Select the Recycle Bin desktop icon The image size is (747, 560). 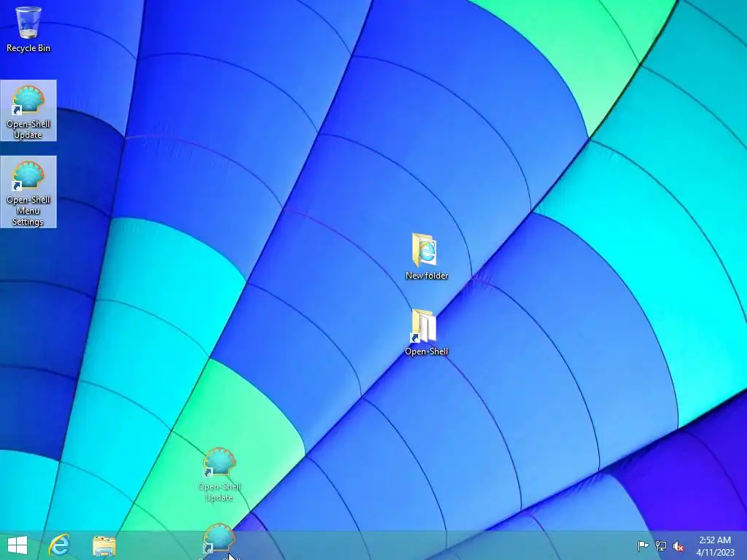[x=28, y=29]
